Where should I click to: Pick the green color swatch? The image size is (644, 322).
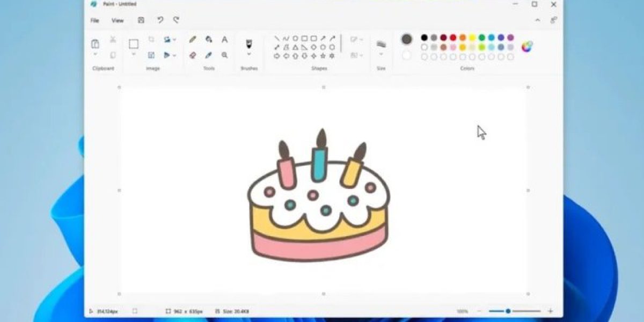click(482, 38)
